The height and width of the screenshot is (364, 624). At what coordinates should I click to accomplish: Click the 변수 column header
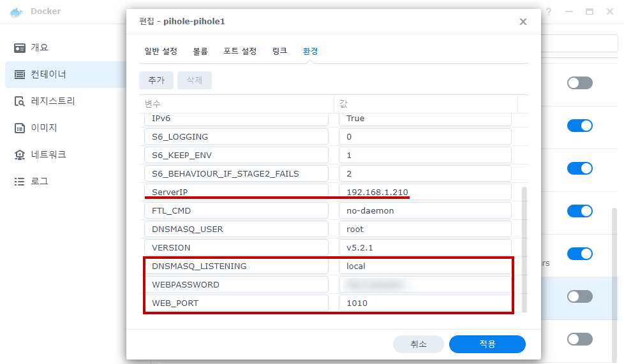(237, 104)
